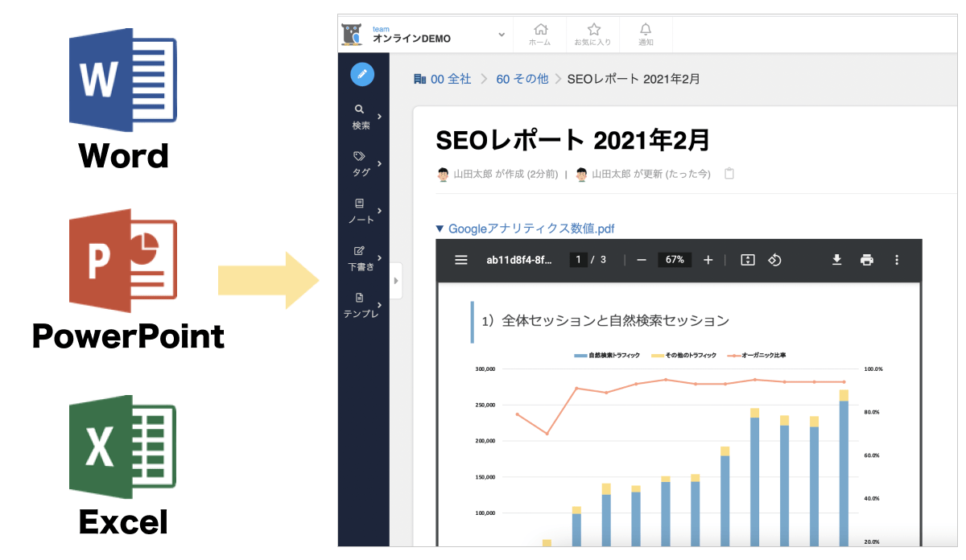Open the ノート notes sidebar item

(x=361, y=211)
